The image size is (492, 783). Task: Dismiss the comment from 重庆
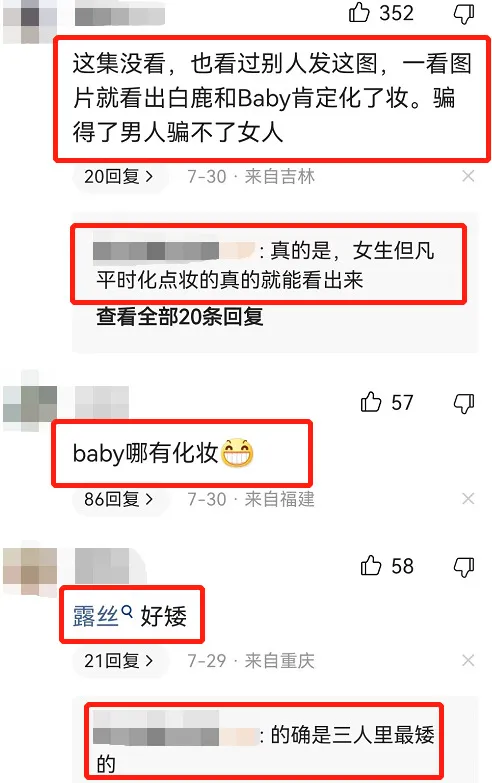(468, 661)
